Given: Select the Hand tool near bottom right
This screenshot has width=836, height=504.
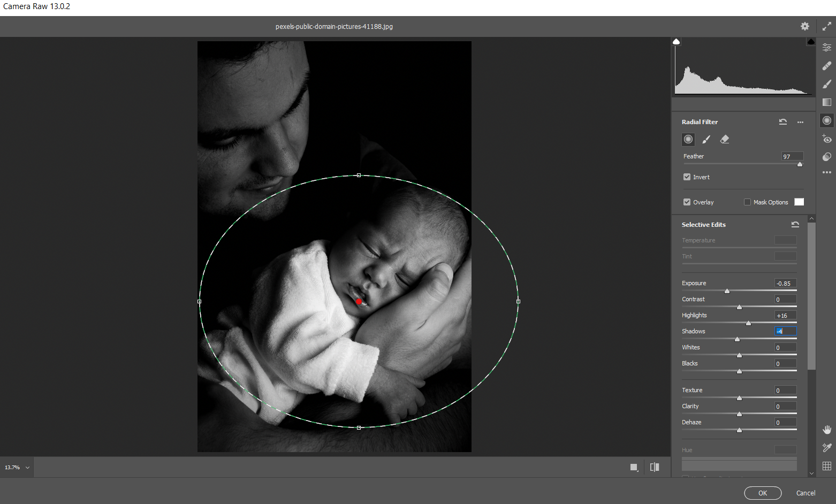Looking at the screenshot, I should pos(827,429).
